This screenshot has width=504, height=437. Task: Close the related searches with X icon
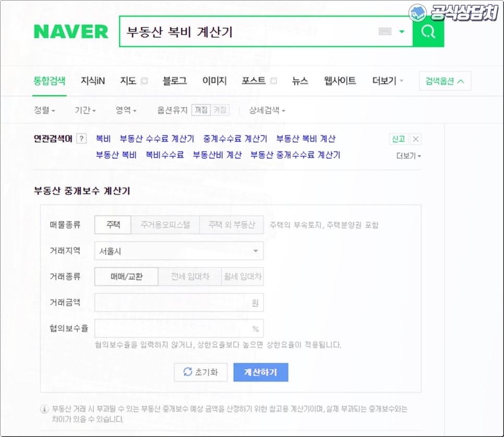(x=416, y=139)
